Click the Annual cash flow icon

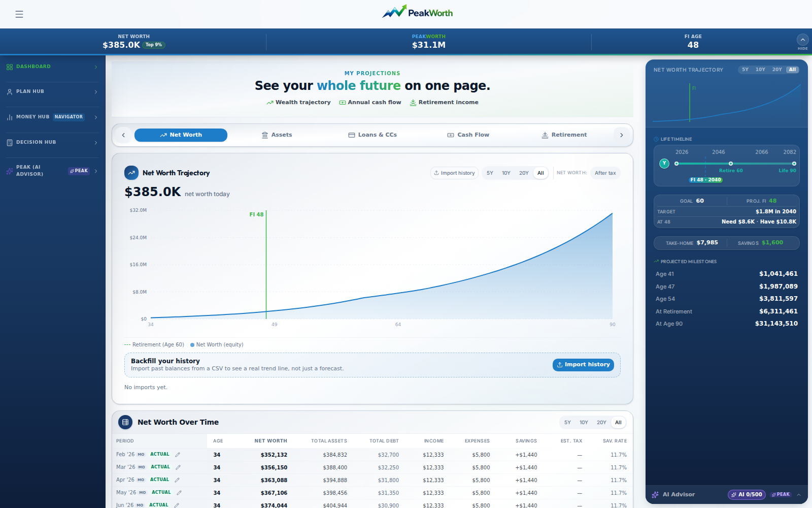pyautogui.click(x=343, y=103)
